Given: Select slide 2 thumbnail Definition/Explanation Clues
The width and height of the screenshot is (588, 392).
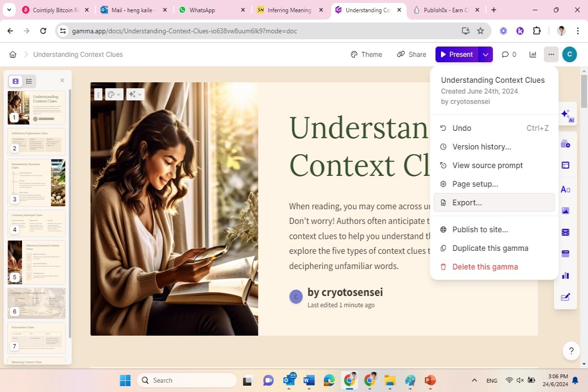Looking at the screenshot, I should [37, 142].
